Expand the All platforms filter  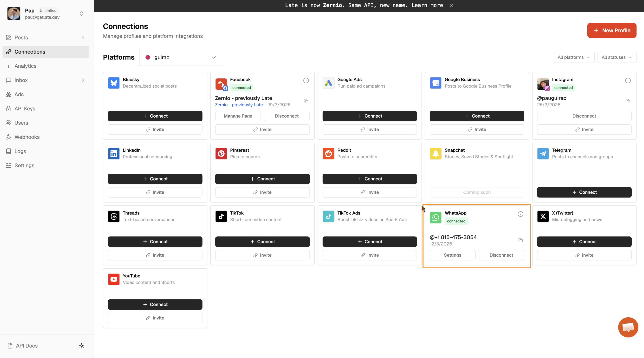click(x=574, y=57)
